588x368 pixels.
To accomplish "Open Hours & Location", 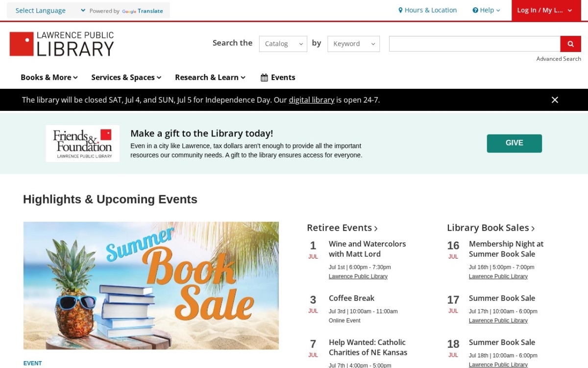I will coord(427,10).
